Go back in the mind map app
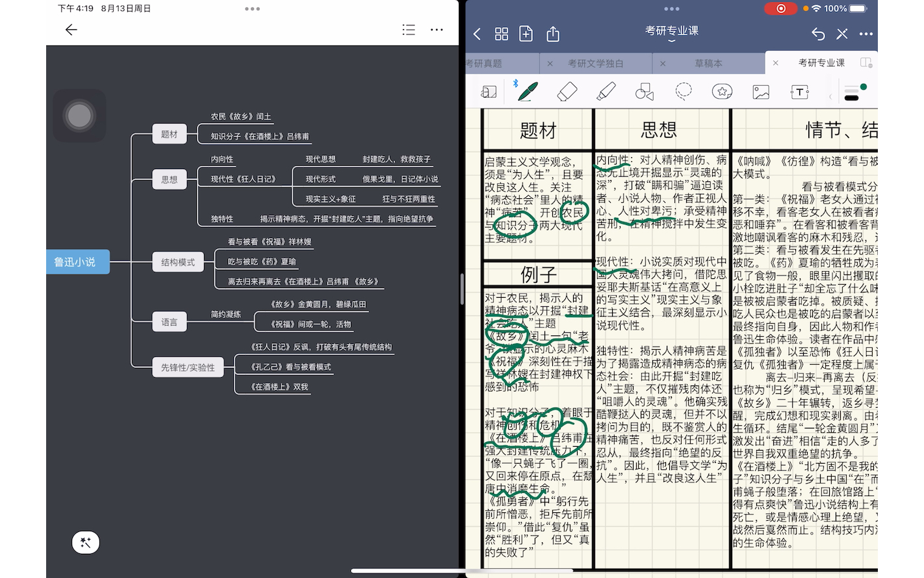The width and height of the screenshot is (924, 578). pos(71,30)
